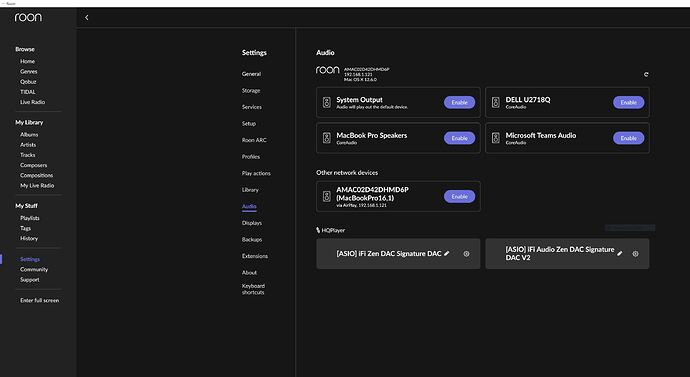Open Playlists in the sidebar
The width and height of the screenshot is (690, 377).
(30, 218)
